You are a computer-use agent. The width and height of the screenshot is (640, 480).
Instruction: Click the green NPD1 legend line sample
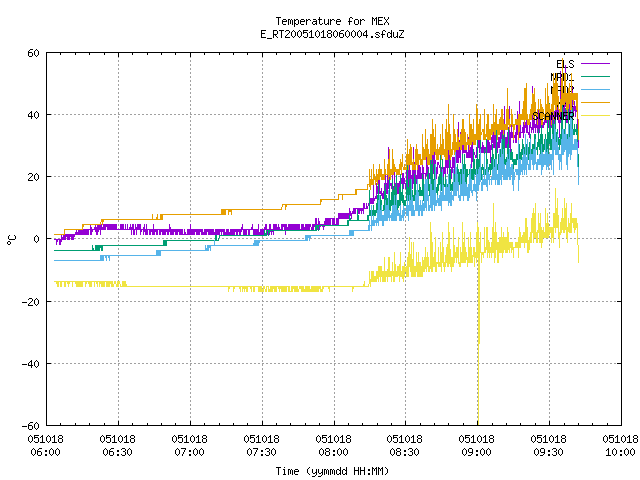point(595,76)
